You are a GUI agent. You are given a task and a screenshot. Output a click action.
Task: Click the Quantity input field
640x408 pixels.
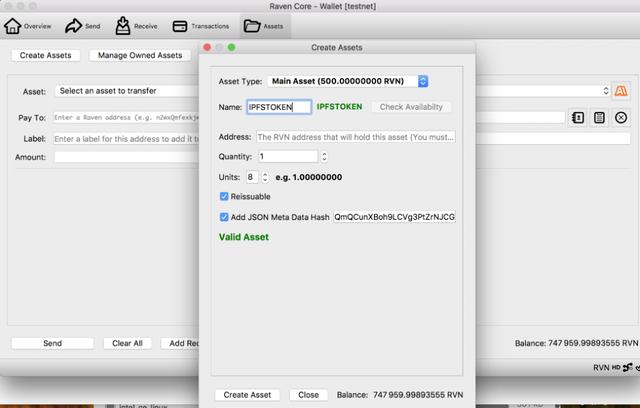[x=288, y=157]
